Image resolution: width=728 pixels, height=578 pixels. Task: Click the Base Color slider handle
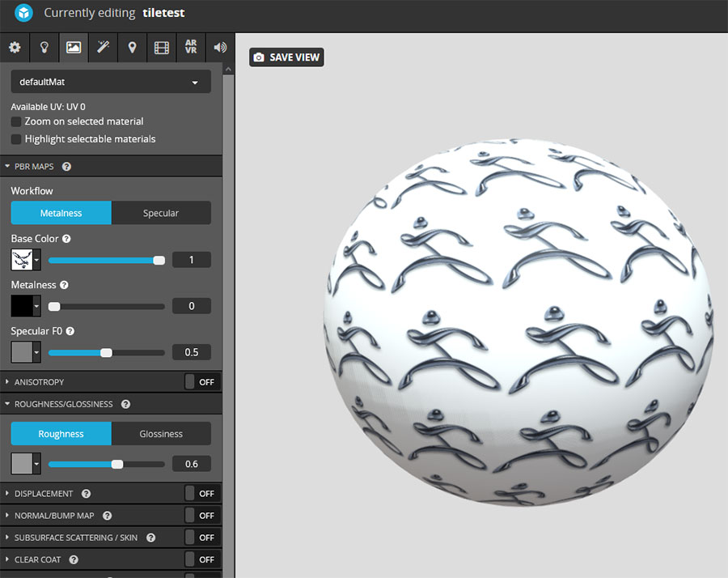coord(159,260)
